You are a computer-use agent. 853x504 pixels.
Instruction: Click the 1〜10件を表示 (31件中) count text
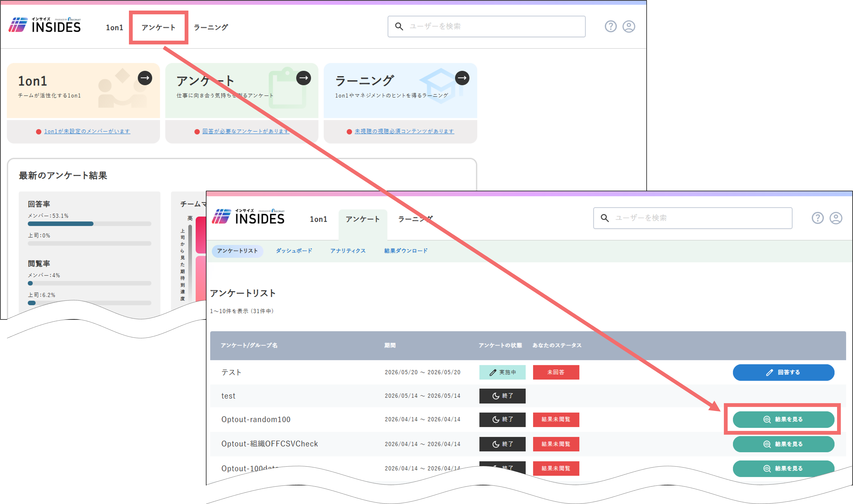[242, 311]
